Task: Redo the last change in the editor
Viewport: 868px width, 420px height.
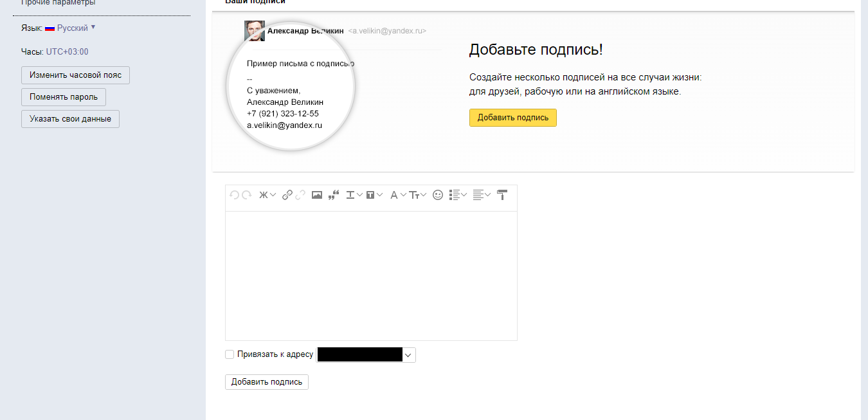Action: tap(245, 194)
